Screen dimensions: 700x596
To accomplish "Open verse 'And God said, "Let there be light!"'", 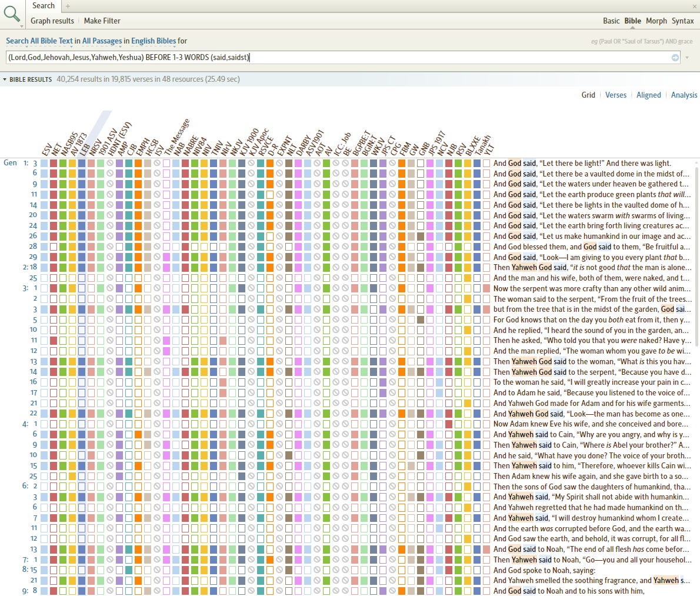I will [582, 164].
